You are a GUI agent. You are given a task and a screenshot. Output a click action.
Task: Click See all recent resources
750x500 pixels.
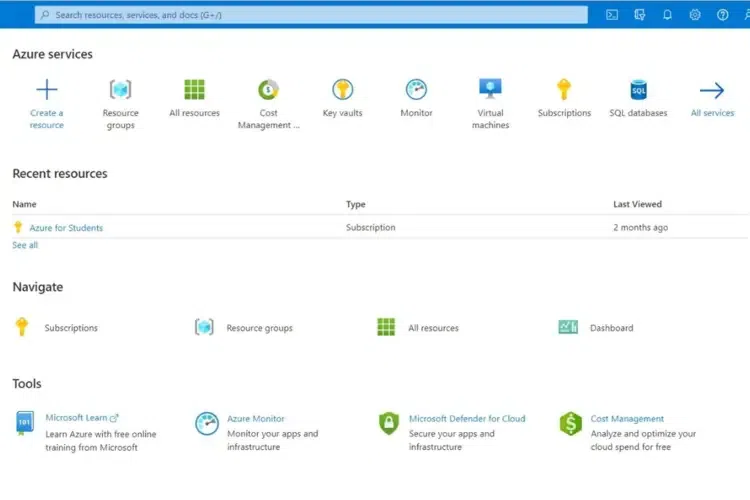pyautogui.click(x=25, y=245)
